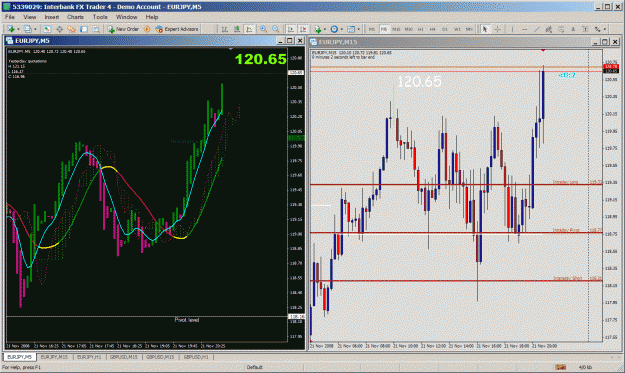Image resolution: width=625 pixels, height=373 pixels.
Task: Select the H4 timeframe
Action: (x=432, y=29)
